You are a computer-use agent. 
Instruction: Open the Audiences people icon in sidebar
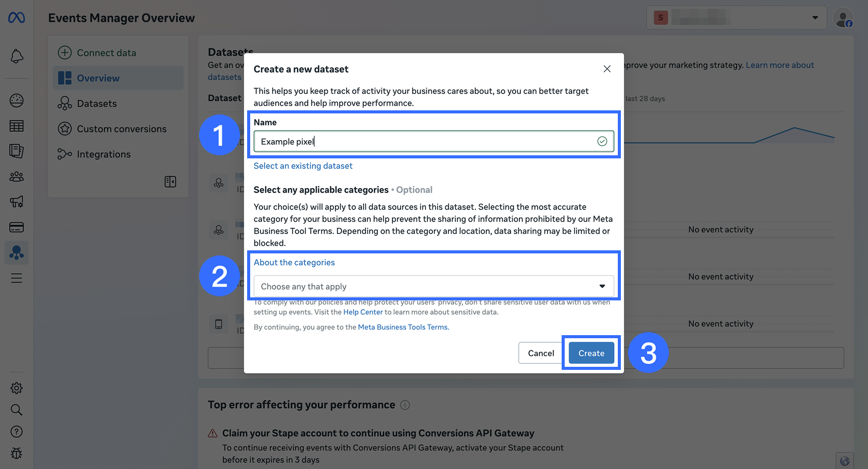[x=17, y=177]
